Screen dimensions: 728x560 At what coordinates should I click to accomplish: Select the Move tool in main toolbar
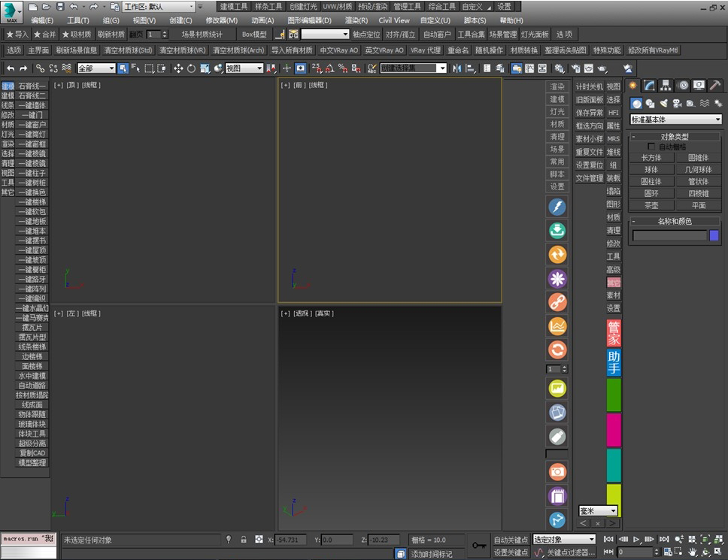point(178,68)
